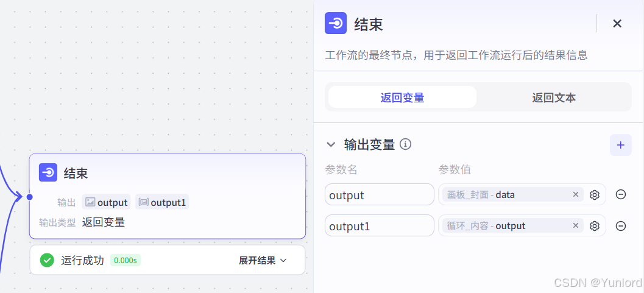Viewport: 644px width, 293px height.
Task: Click the output parameter name field
Action: coord(380,194)
